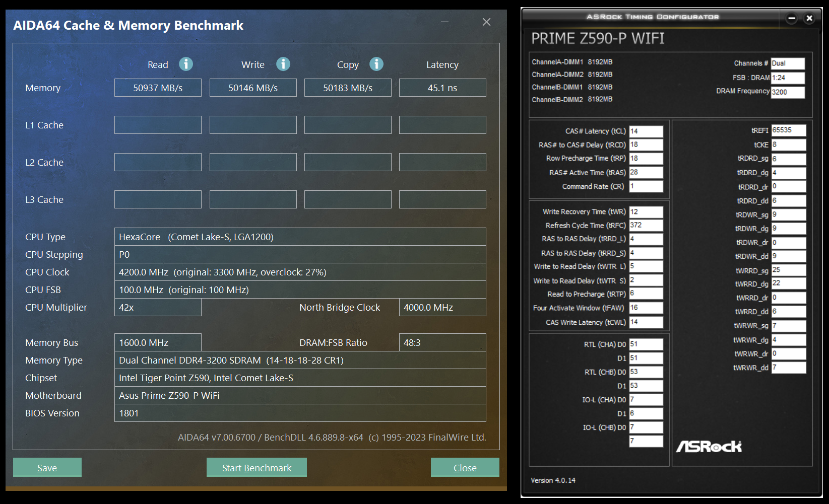Screen dimensions: 829x504
Task: Click the RTL (CHB) D0 field
Action: pyautogui.click(x=646, y=372)
